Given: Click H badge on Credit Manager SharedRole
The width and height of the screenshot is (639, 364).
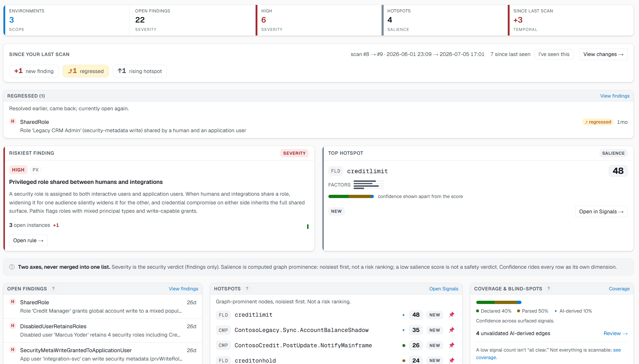Looking at the screenshot, I should click(x=12, y=302).
